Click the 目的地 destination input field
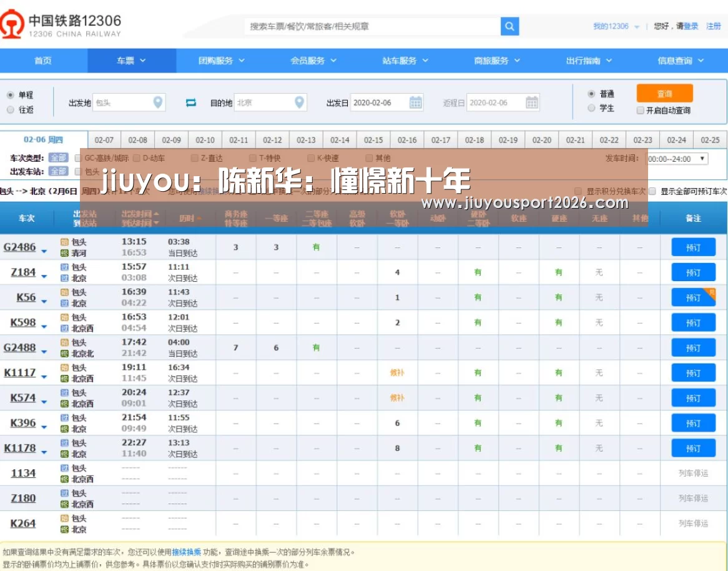 [x=270, y=102]
